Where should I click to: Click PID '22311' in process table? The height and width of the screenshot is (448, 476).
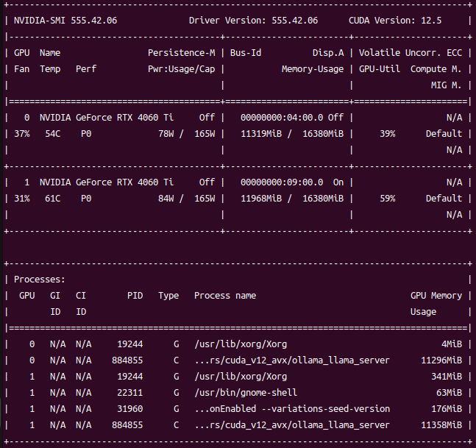[130, 393]
